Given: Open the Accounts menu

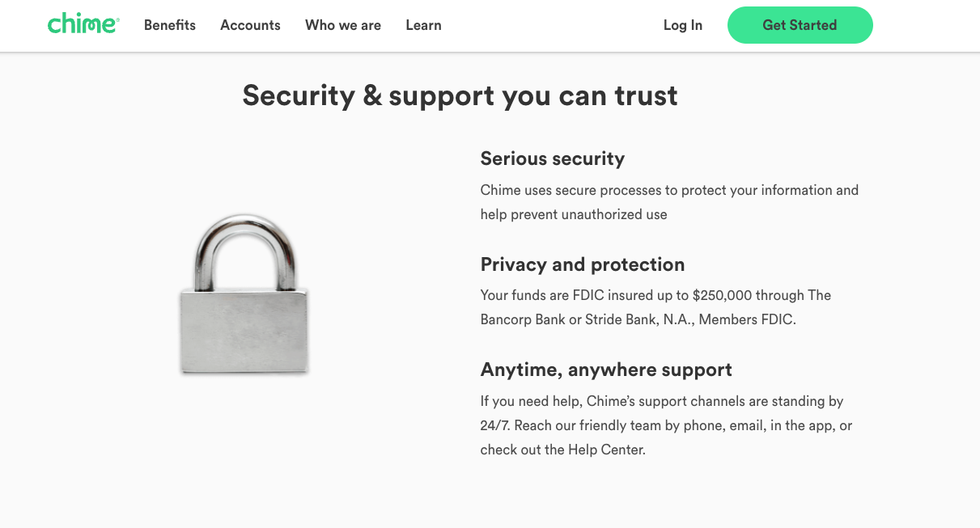Looking at the screenshot, I should pyautogui.click(x=250, y=25).
